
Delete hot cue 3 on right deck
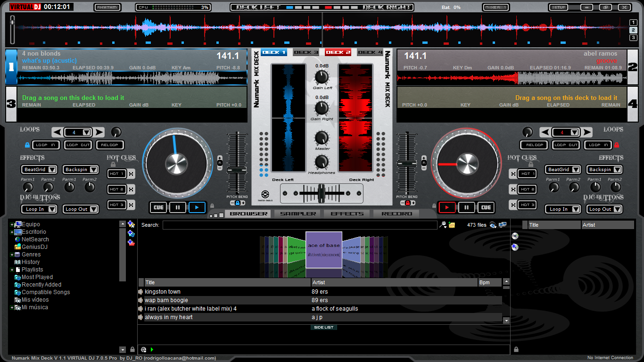click(513, 205)
